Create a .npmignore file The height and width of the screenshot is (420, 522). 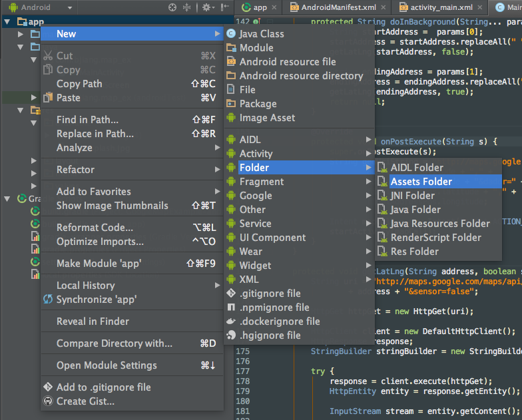tap(299, 308)
